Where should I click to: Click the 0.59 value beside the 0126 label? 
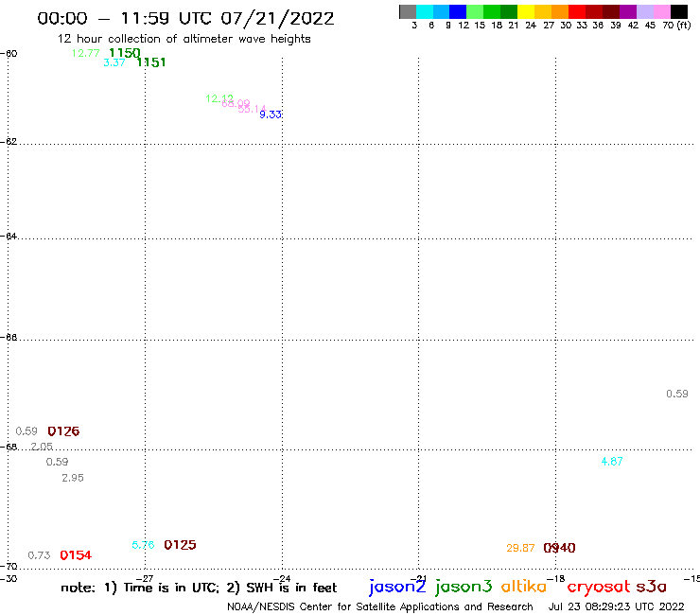(26, 431)
